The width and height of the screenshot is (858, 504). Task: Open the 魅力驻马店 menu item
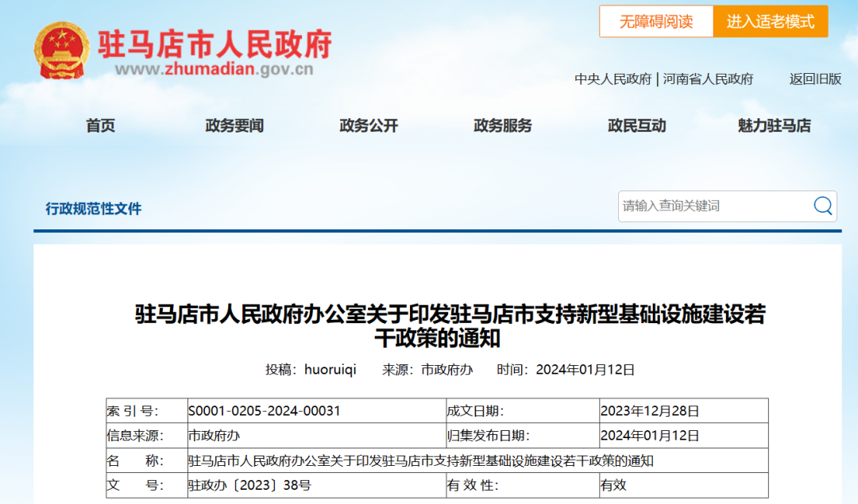[x=774, y=125]
